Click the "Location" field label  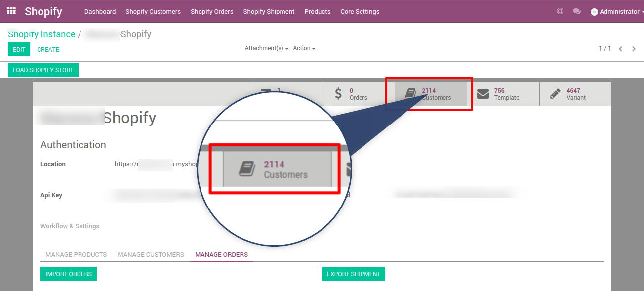point(53,164)
